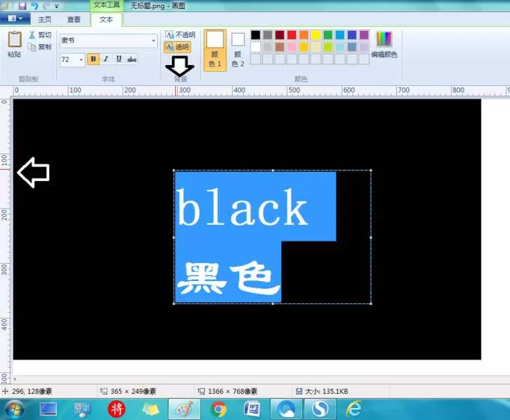Click the Undo arrow in title bar
The height and width of the screenshot is (420, 510).
34,5
